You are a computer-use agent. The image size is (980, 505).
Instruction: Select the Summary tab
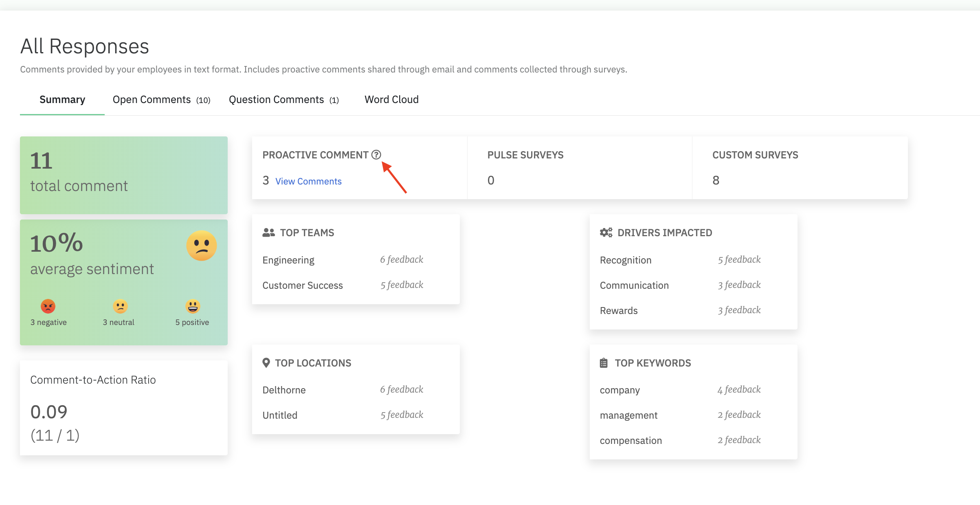62,100
